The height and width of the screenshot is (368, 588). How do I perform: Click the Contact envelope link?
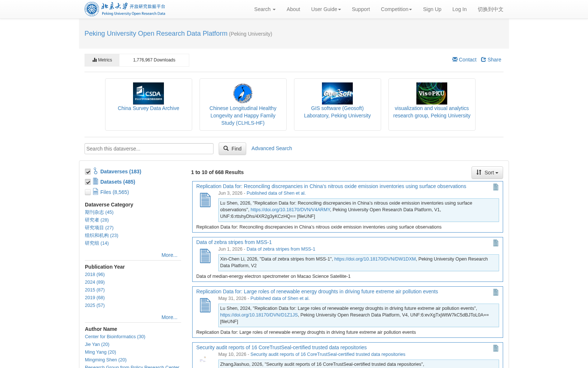(x=464, y=60)
